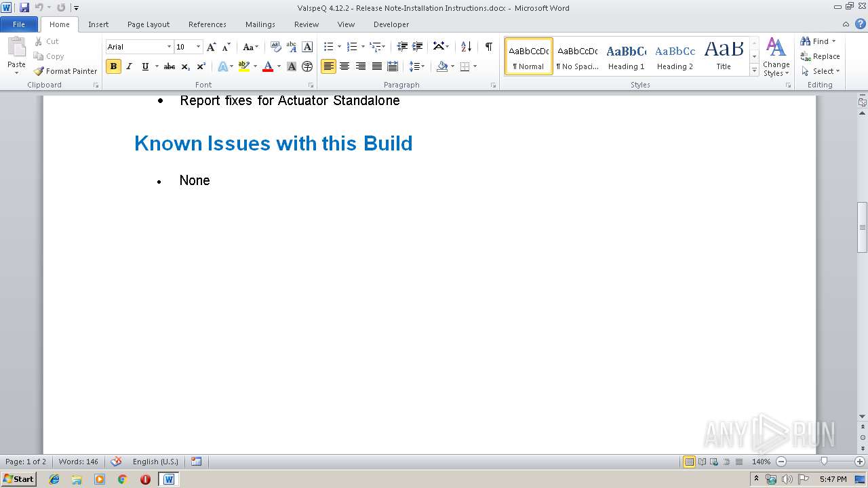
Task: Click the Increase Indent icon
Action: coord(418,46)
